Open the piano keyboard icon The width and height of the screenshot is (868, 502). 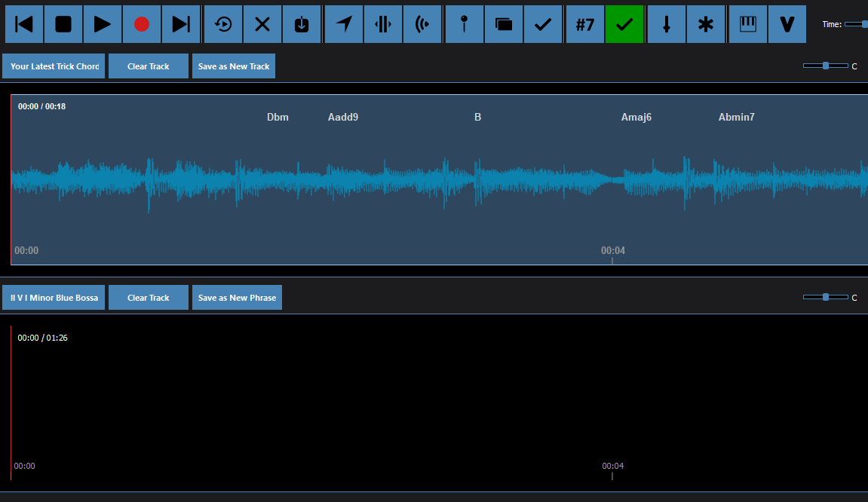tap(748, 24)
